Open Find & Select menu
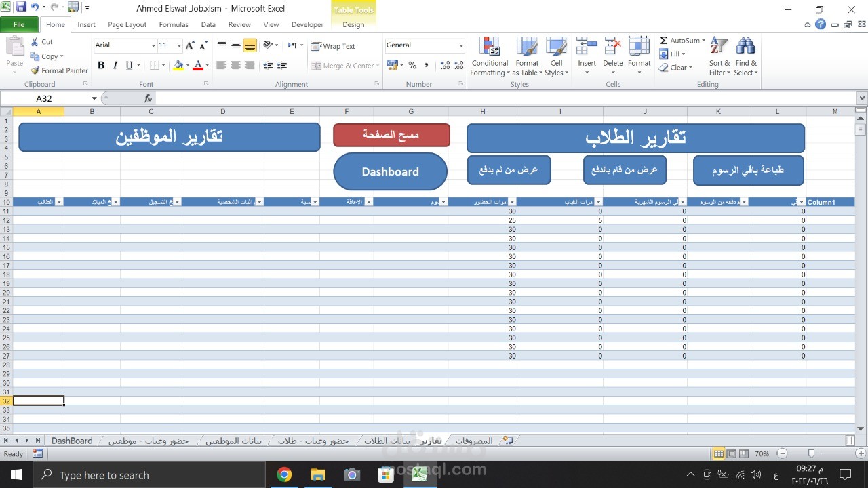The height and width of the screenshot is (488, 868). pyautogui.click(x=745, y=56)
